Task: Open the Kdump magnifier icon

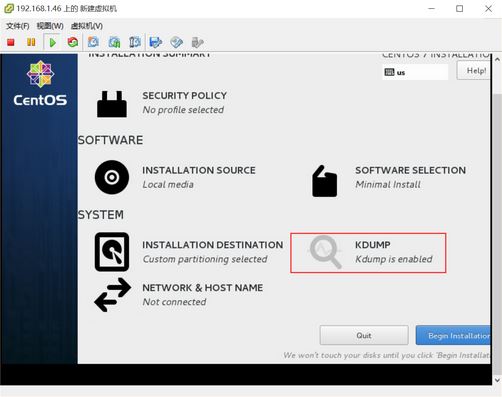Action: [326, 252]
